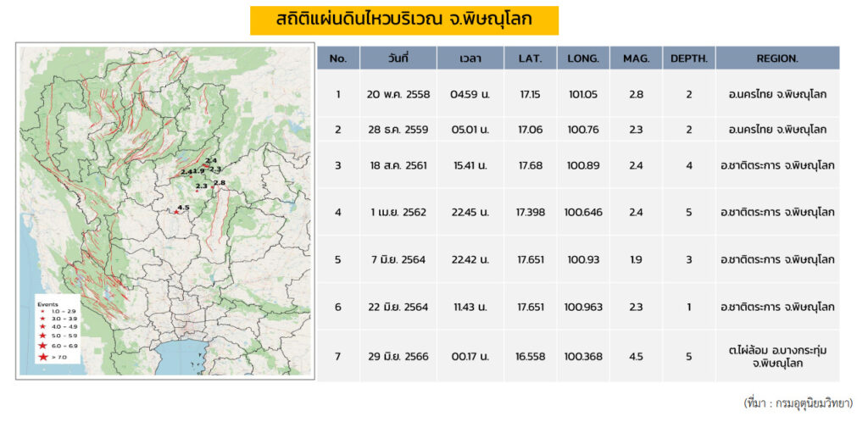Click the 'MAG.' column header
This screenshot has height=422, width=868.
636,58
